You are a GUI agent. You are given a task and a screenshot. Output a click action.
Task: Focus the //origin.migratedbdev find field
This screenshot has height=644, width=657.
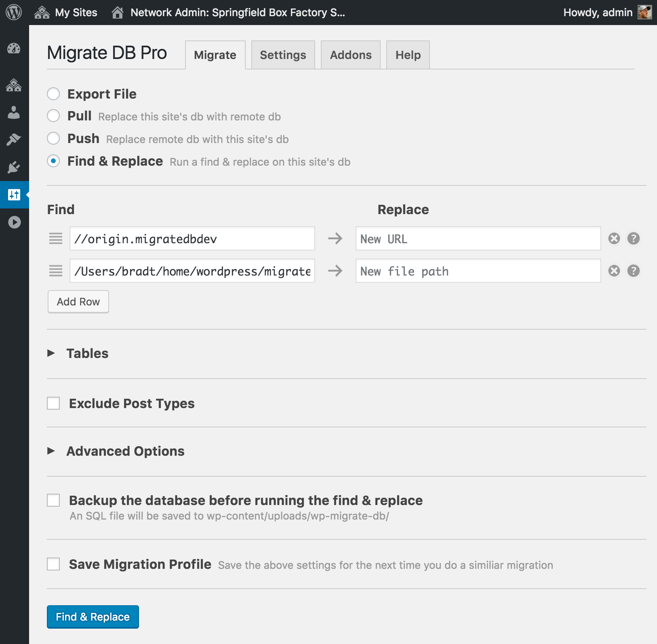[x=192, y=238]
